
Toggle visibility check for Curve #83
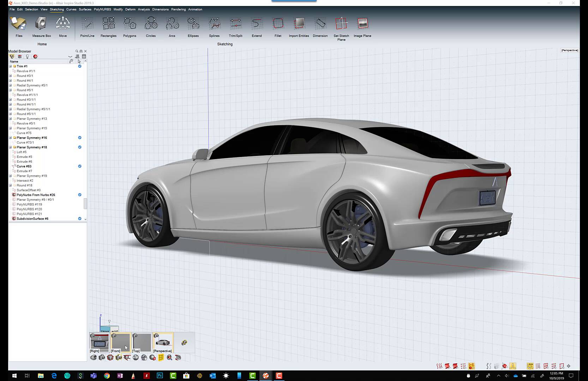tap(80, 166)
